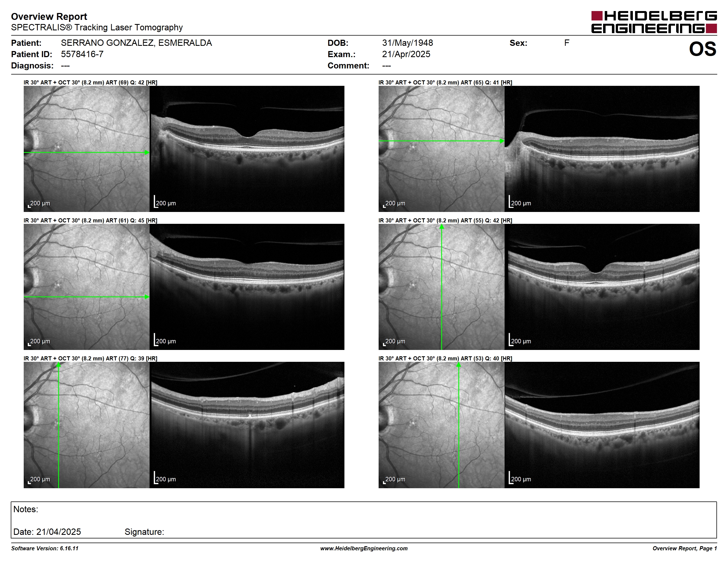Viewport: 728px width, 563px height.
Task: Click Overview Report, Page 1 footer
Action: tap(685, 548)
